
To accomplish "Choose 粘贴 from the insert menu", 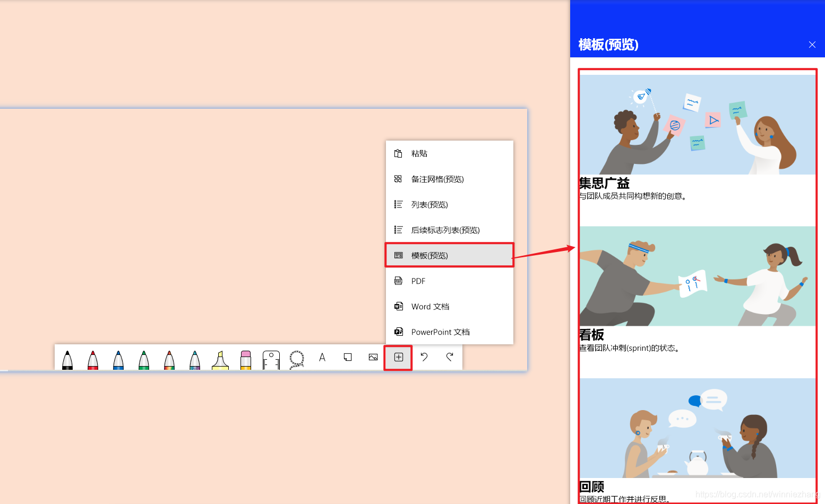I will [450, 153].
